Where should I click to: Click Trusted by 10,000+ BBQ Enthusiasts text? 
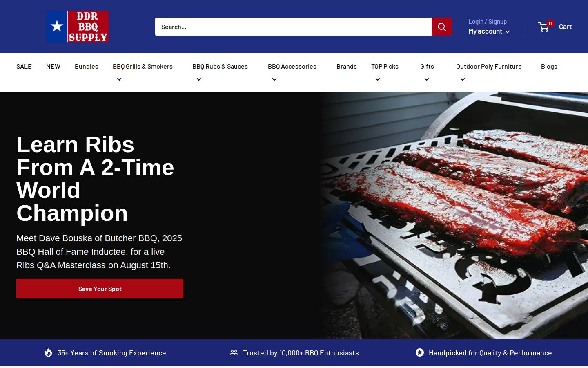click(301, 352)
